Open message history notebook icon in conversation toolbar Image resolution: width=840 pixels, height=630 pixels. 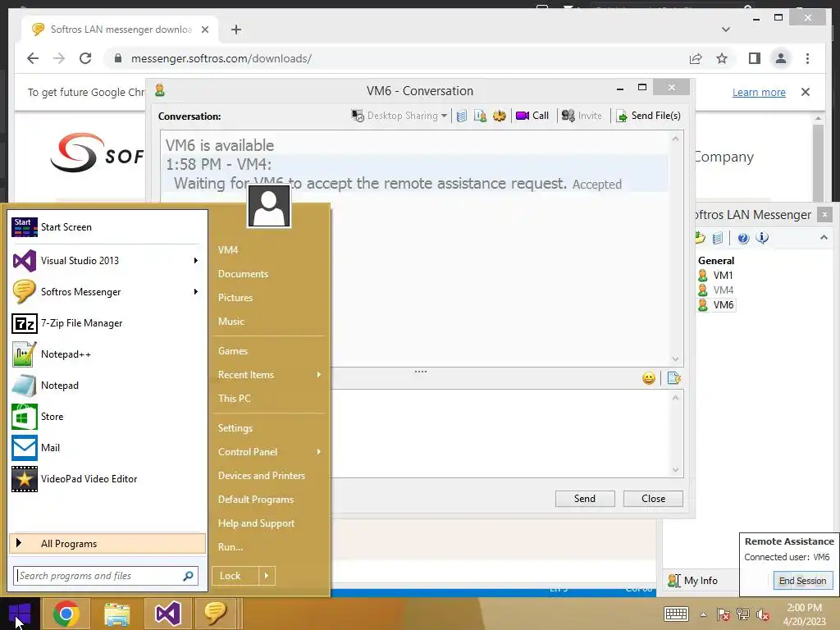point(462,116)
